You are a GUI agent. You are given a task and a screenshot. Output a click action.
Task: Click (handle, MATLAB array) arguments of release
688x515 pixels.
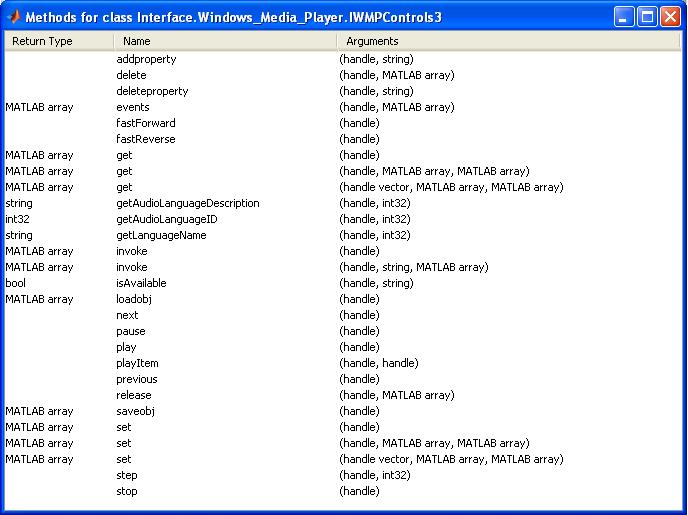tap(397, 395)
